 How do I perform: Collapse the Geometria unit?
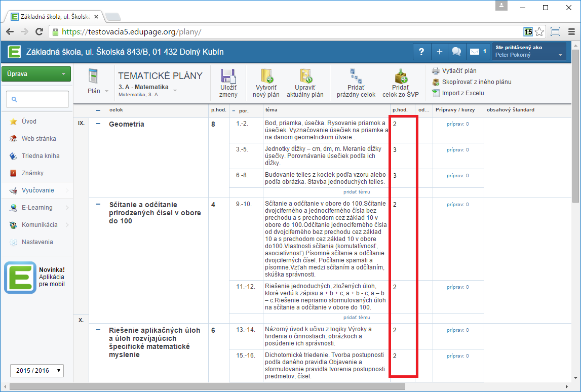[98, 124]
